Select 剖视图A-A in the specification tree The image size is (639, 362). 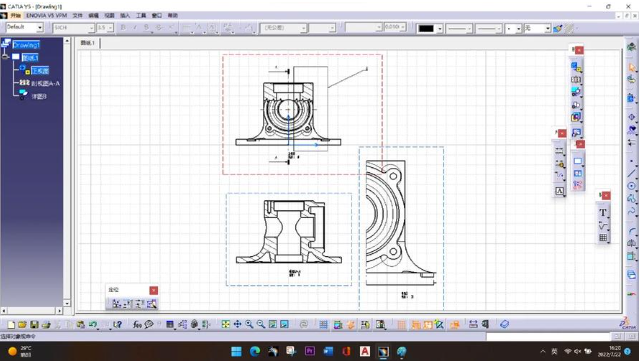click(46, 84)
